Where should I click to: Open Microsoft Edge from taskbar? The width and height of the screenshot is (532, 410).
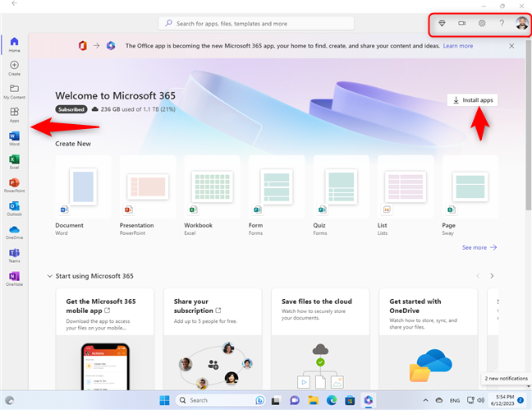point(332,400)
